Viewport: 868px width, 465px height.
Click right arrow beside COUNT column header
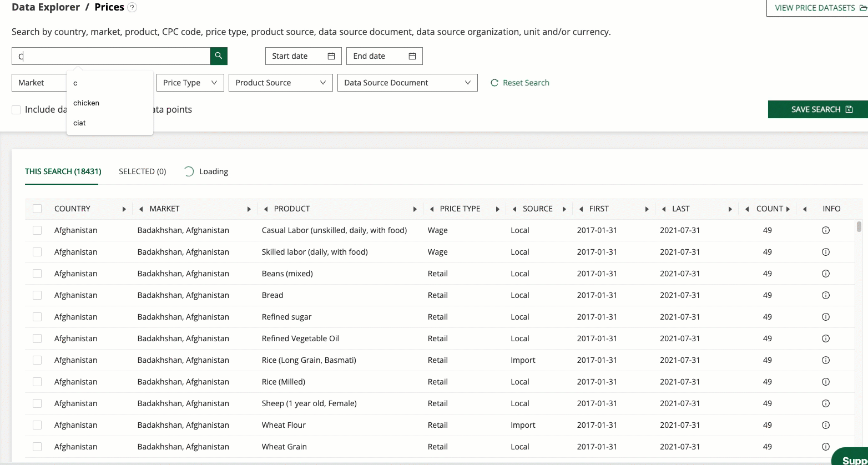[x=788, y=209]
